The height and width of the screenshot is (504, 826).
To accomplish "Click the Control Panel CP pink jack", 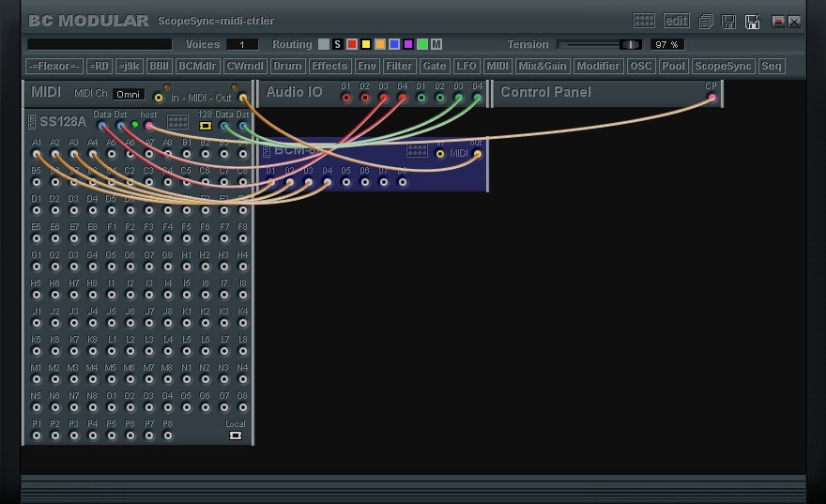I will click(711, 98).
